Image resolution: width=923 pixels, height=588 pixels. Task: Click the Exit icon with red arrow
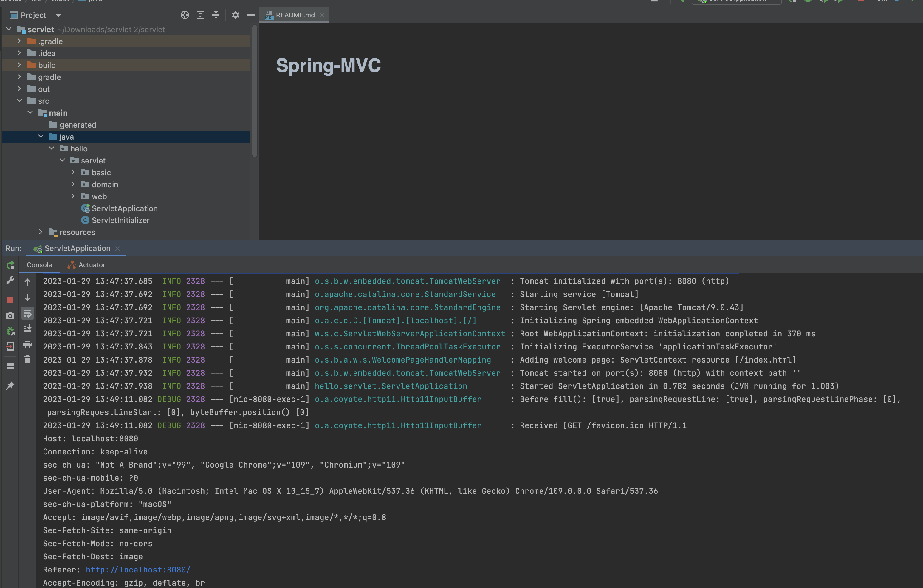click(10, 346)
